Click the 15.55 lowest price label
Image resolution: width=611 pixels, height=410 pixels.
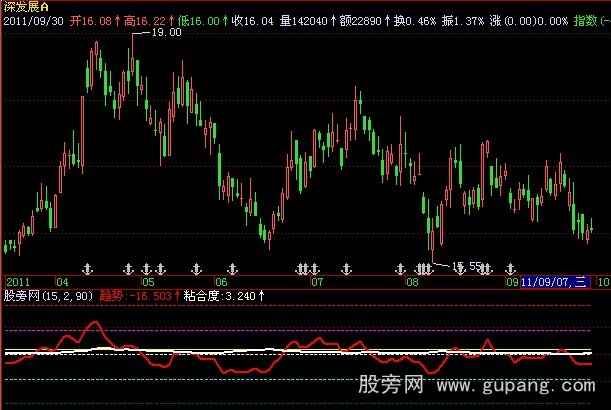467,266
